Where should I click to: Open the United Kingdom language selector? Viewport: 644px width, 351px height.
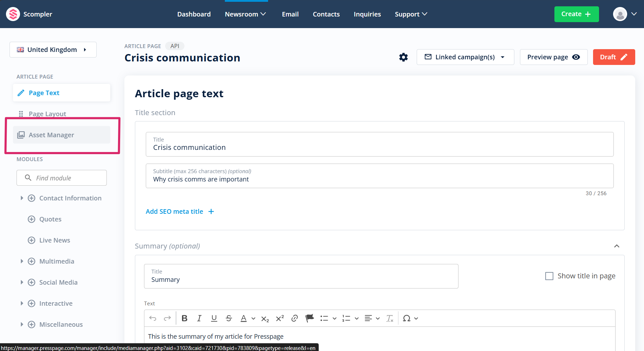click(53, 50)
